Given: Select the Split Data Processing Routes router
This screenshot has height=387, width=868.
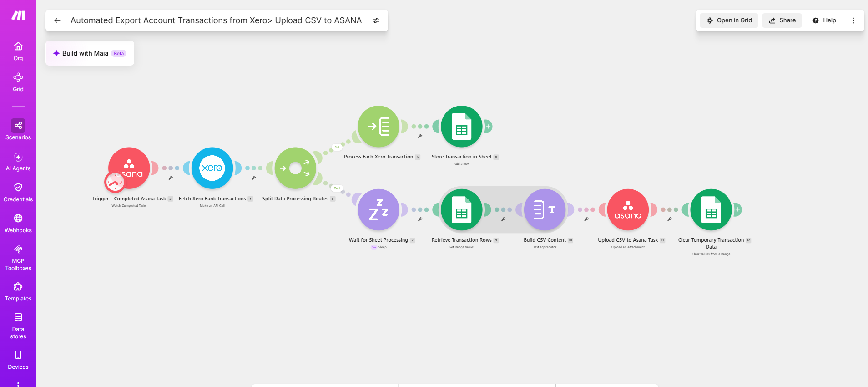Looking at the screenshot, I should [295, 168].
